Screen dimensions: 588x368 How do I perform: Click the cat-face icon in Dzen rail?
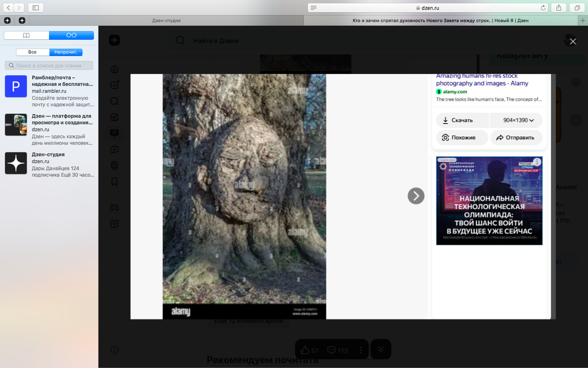point(114,224)
